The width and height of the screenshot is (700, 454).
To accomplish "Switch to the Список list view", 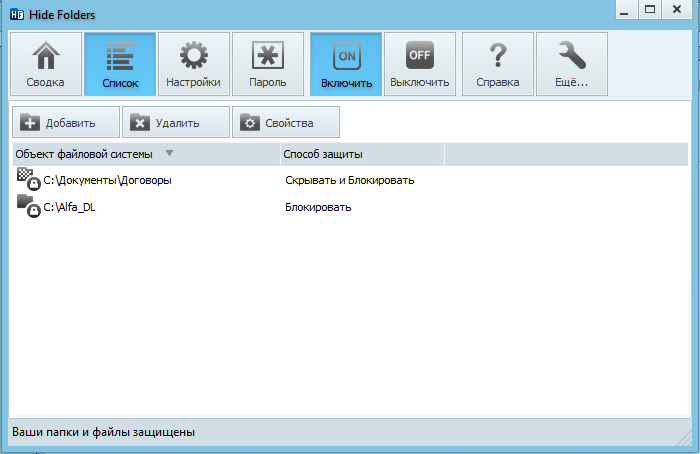I will click(x=120, y=64).
